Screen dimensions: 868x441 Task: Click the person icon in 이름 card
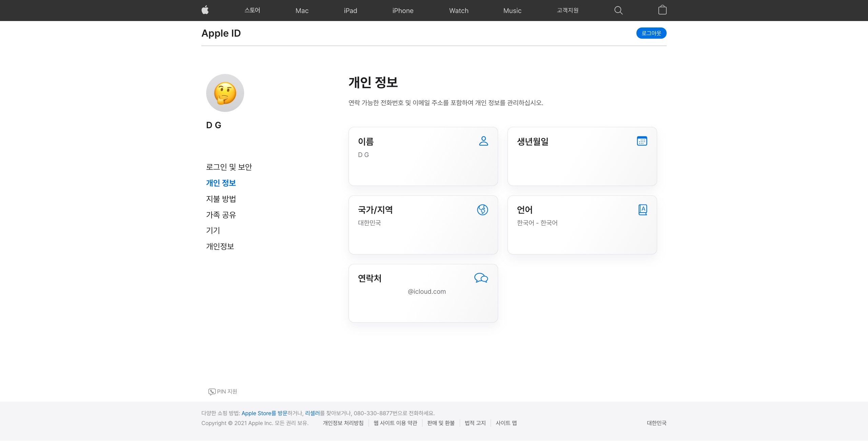click(484, 141)
